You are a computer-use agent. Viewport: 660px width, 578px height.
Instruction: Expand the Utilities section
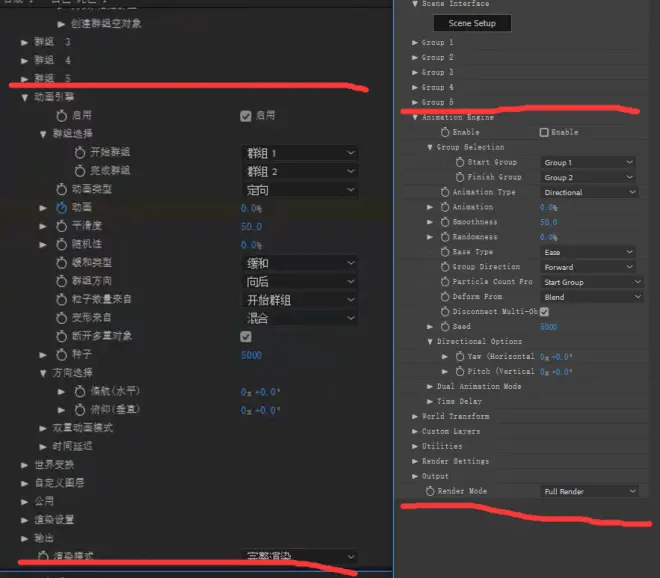pos(415,446)
